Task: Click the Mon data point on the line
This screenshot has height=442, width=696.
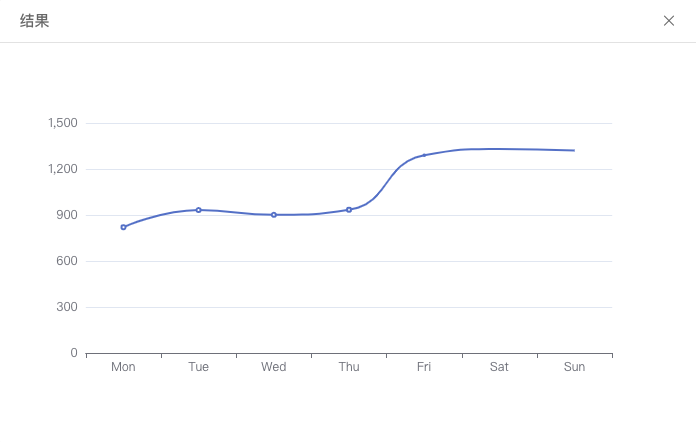Action: coord(124,227)
